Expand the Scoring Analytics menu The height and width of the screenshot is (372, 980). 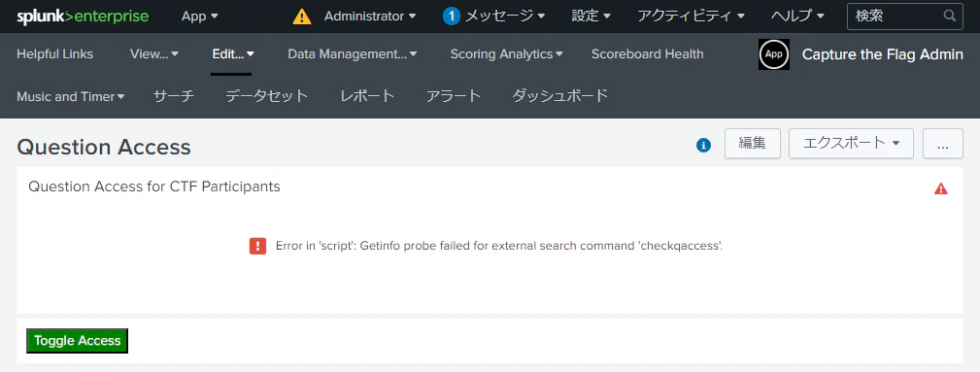click(506, 54)
